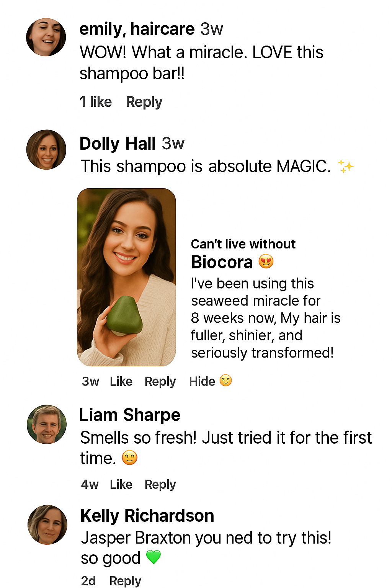Click the sparkles emoji after MAGIC
392x588 pixels.
tap(346, 167)
